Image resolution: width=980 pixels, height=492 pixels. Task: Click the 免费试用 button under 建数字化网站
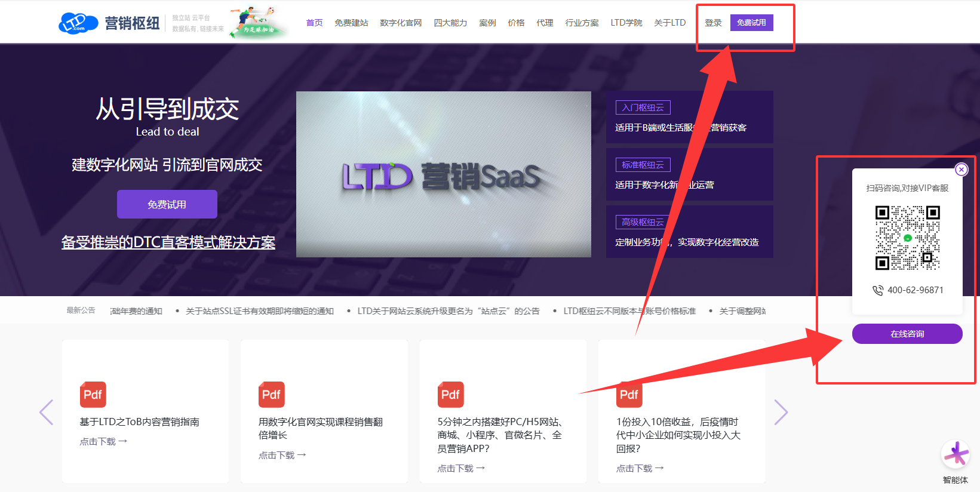click(167, 204)
